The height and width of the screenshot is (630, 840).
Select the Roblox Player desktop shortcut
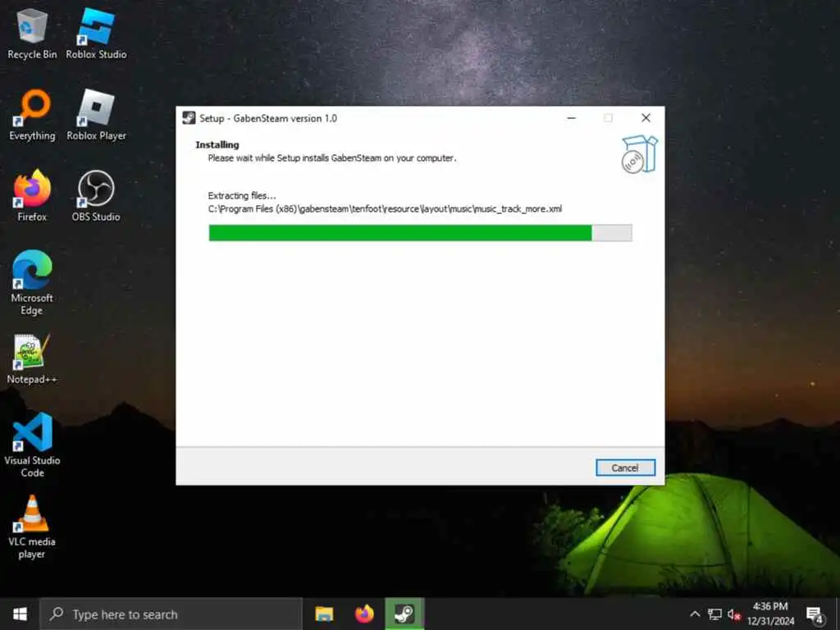pos(97,115)
